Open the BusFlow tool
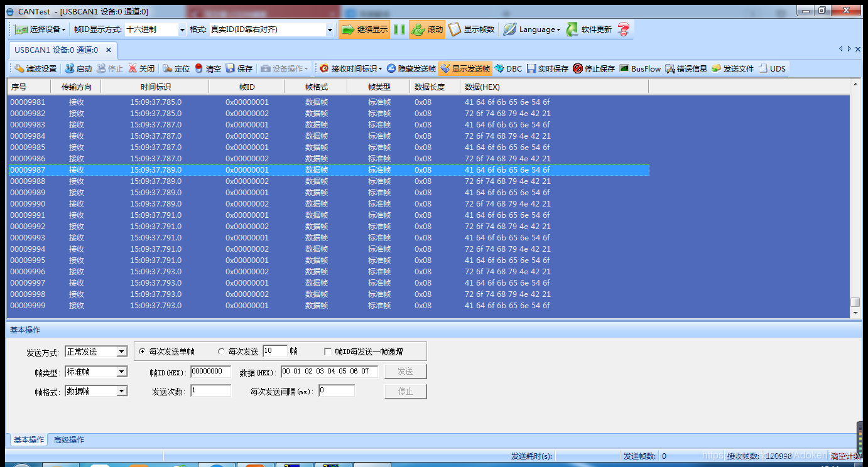Screen dimensions: 868x467 tap(640, 68)
